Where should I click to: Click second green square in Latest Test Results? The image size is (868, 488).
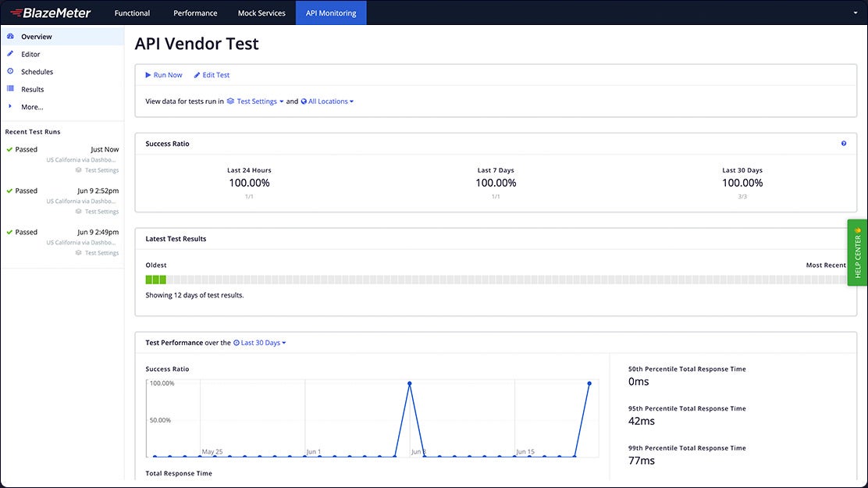pos(155,280)
